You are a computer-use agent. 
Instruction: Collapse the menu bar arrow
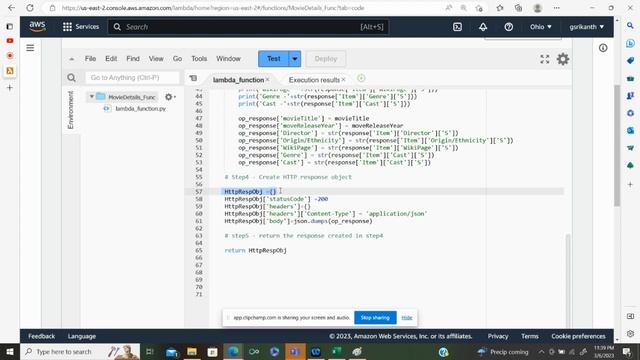[x=71, y=59]
